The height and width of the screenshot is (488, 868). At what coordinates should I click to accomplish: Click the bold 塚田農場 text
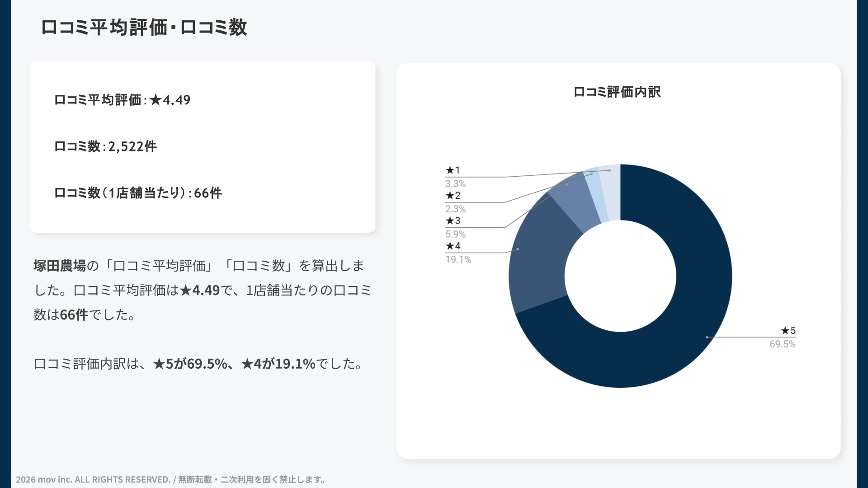pos(59,266)
